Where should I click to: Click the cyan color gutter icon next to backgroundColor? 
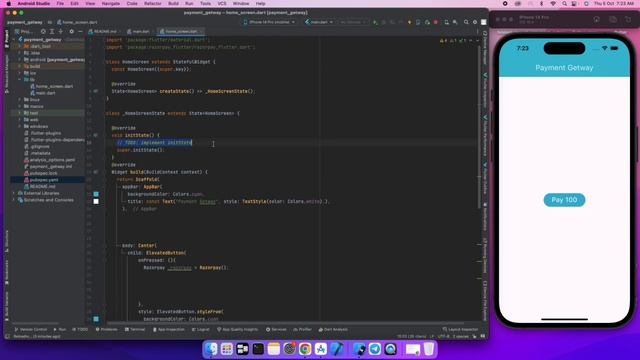96,194
